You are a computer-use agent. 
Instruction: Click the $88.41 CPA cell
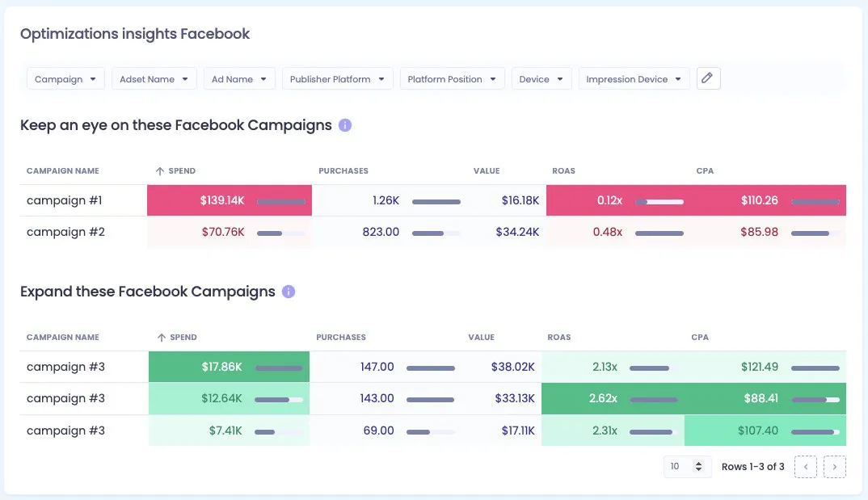pyautogui.click(x=765, y=398)
